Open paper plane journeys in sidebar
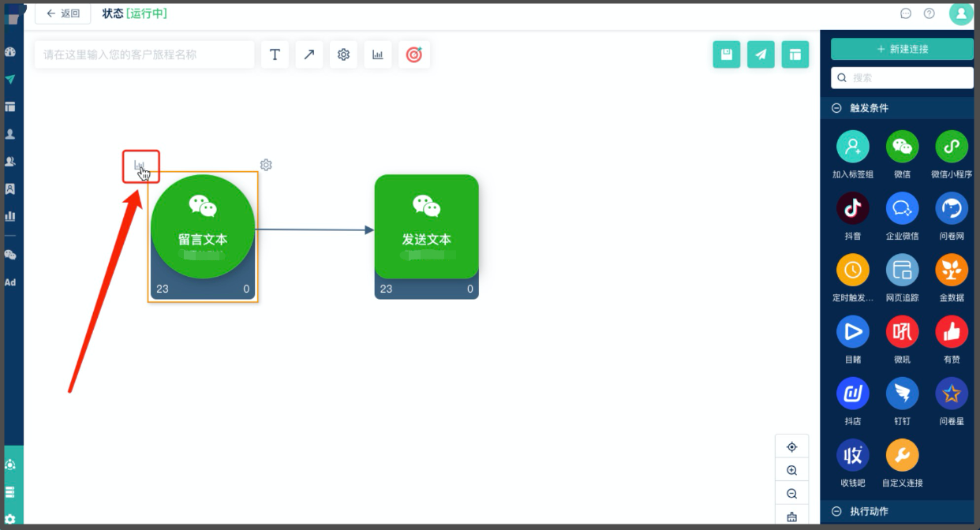Viewport: 980px width, 530px height. (x=10, y=80)
